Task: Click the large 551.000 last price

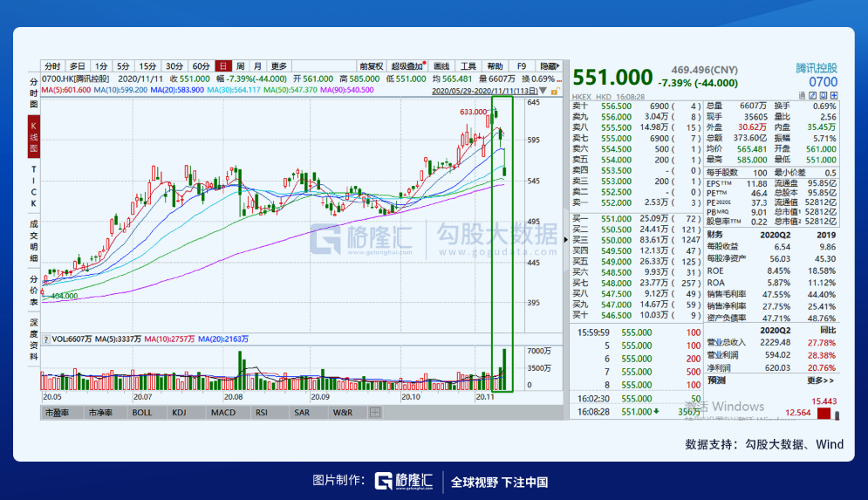Action: pyautogui.click(x=612, y=78)
